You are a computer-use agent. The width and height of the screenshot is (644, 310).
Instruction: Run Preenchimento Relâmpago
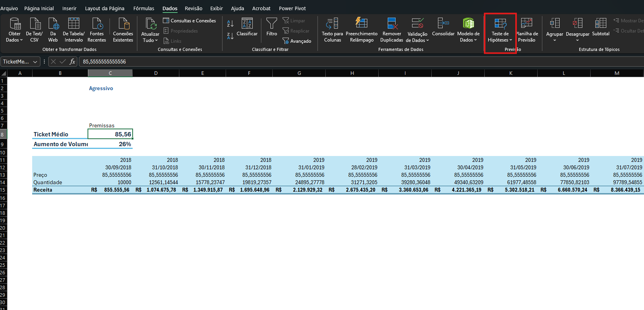[362, 30]
